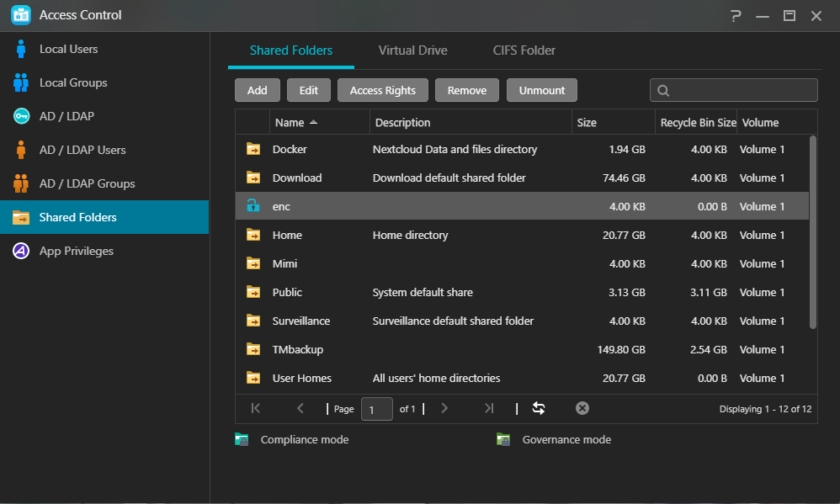Click the Public folder icon
The height and width of the screenshot is (504, 840).
tap(253, 292)
